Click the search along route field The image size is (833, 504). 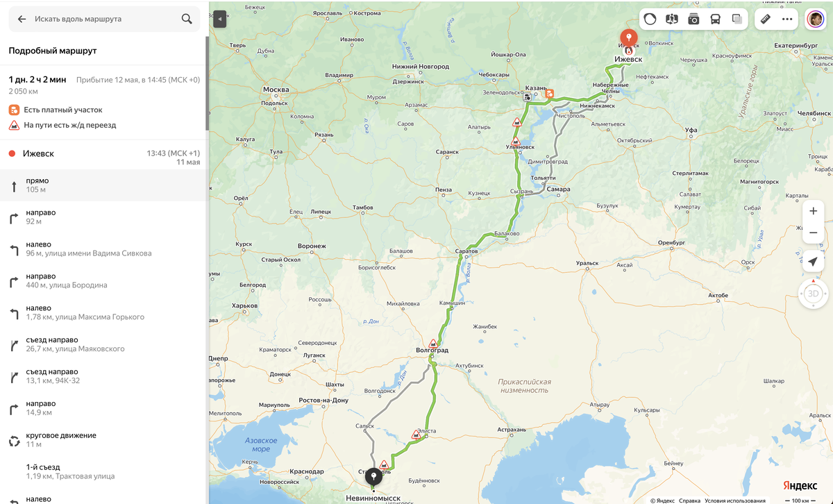click(104, 19)
